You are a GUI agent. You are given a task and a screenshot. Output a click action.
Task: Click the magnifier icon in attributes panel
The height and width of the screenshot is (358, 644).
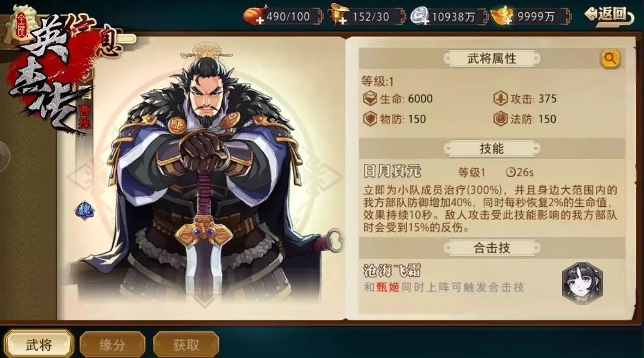coord(610,58)
